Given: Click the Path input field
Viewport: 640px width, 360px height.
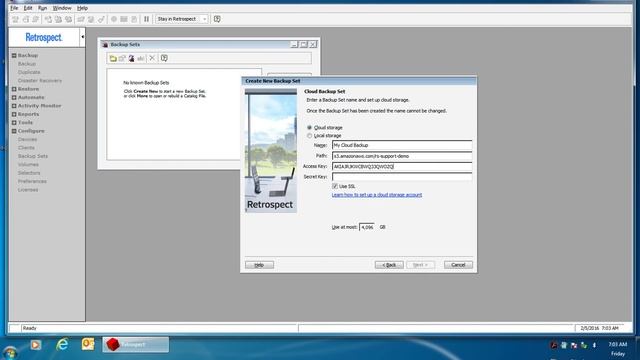Looking at the screenshot, I should [x=402, y=156].
